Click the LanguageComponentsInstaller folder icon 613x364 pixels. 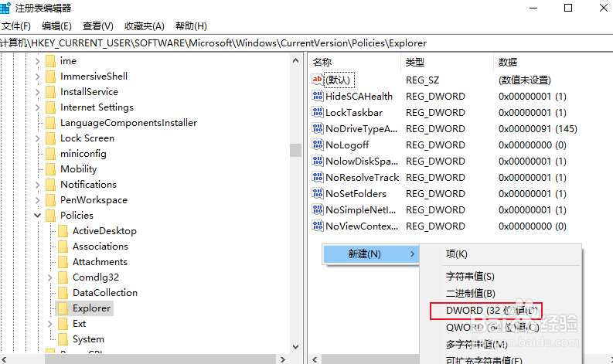[x=50, y=123]
